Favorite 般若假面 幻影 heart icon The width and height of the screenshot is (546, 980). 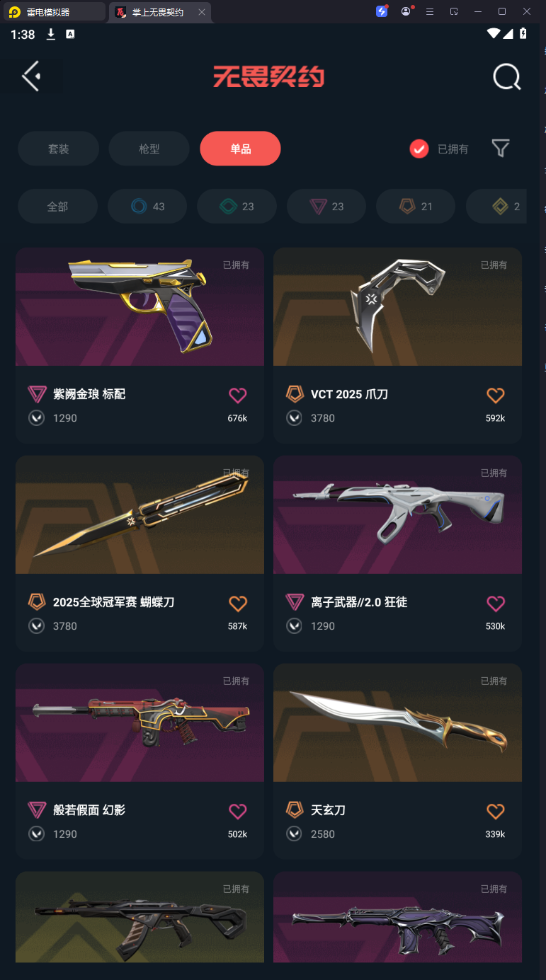coord(238,812)
